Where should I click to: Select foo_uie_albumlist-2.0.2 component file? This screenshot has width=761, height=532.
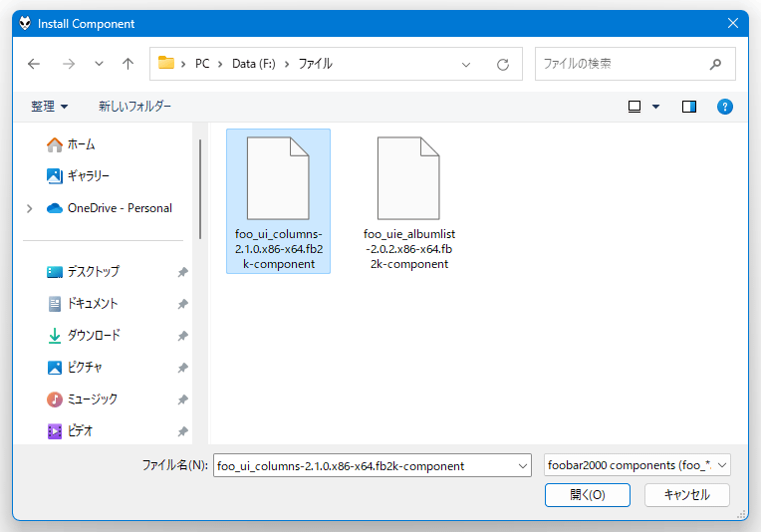(409, 201)
